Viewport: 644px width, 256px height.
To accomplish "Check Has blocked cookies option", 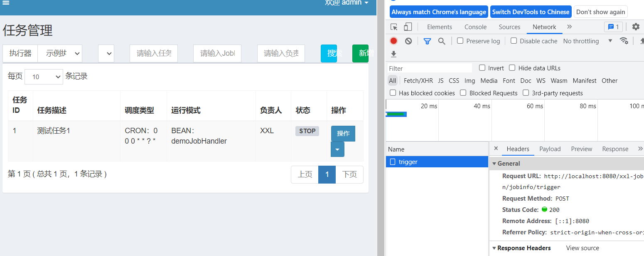I will (393, 93).
